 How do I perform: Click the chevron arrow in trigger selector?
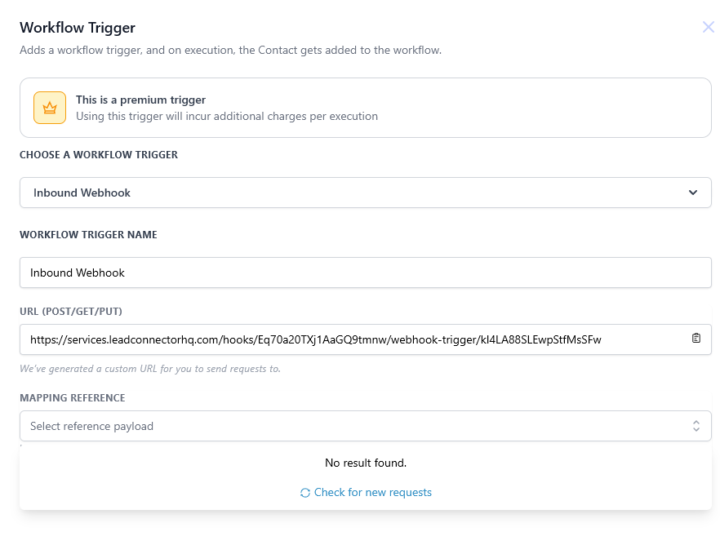[693, 192]
